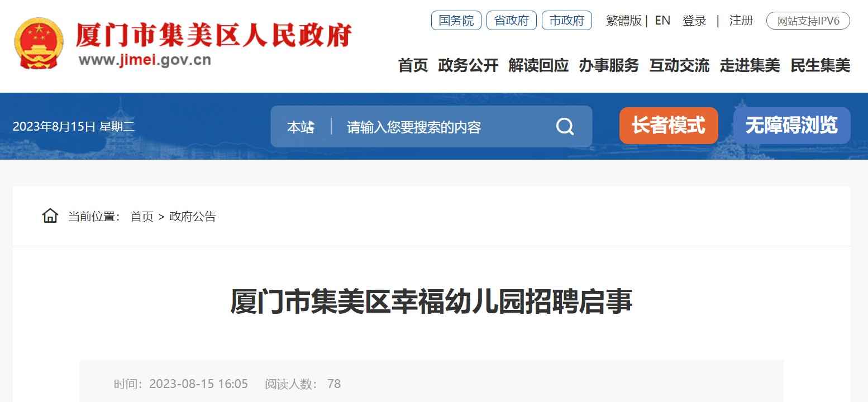Open the 办事服务 menu

pyautogui.click(x=609, y=65)
